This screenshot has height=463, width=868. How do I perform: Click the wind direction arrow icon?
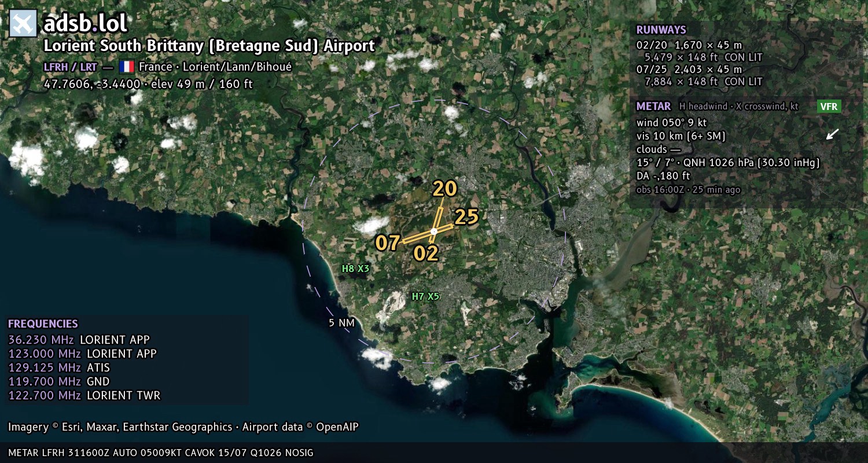coord(832,134)
